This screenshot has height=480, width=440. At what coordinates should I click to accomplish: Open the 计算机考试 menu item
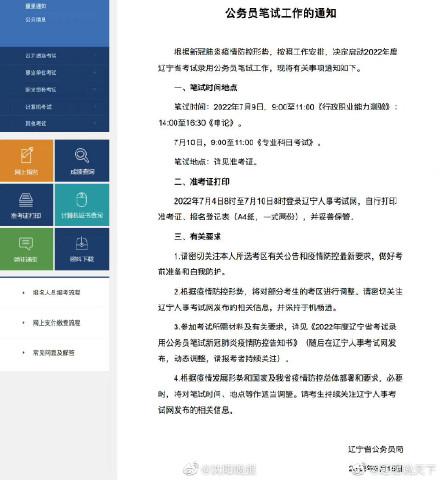[x=39, y=107]
